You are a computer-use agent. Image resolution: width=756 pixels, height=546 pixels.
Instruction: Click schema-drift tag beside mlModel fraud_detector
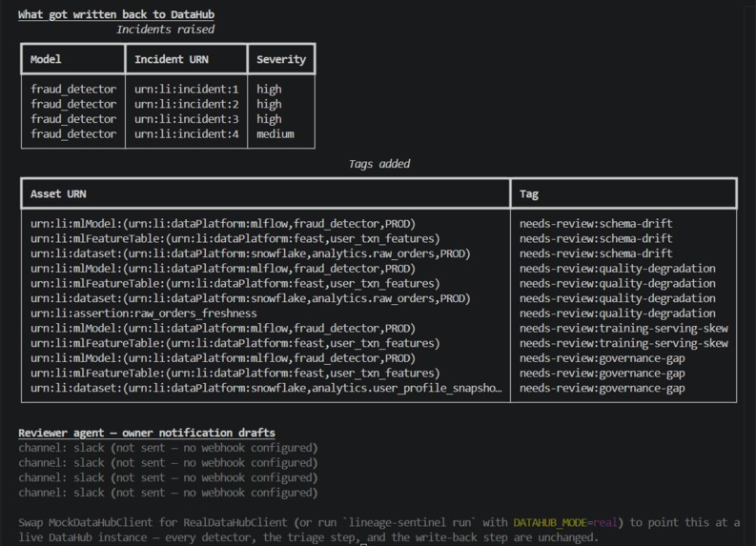[x=596, y=224]
